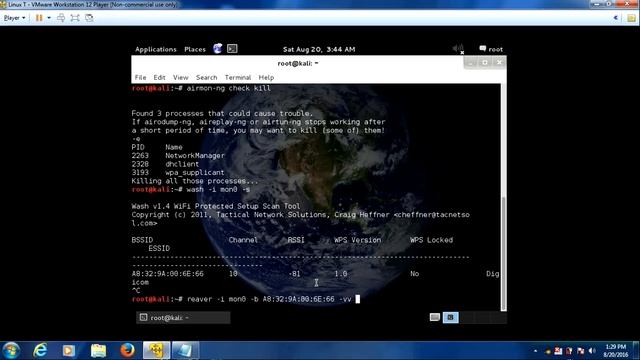Close the root@kali terminal window
Screen dimensions: 640x360
(499, 62)
